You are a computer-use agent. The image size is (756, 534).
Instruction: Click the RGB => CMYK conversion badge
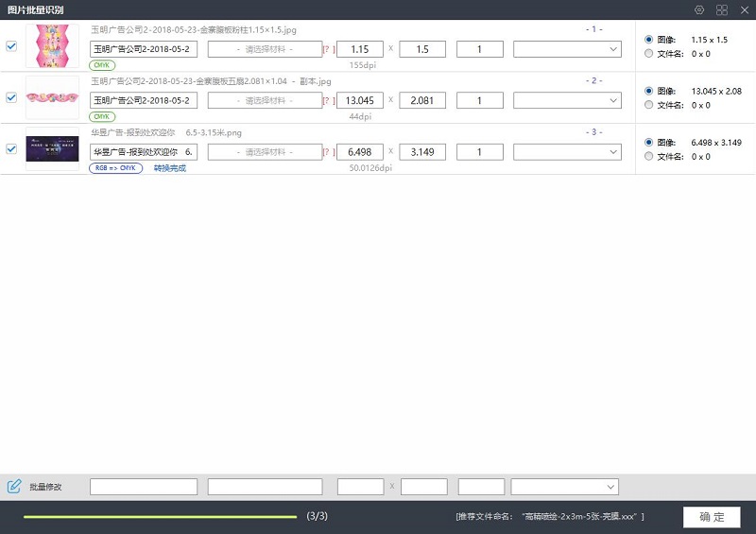[x=115, y=168]
